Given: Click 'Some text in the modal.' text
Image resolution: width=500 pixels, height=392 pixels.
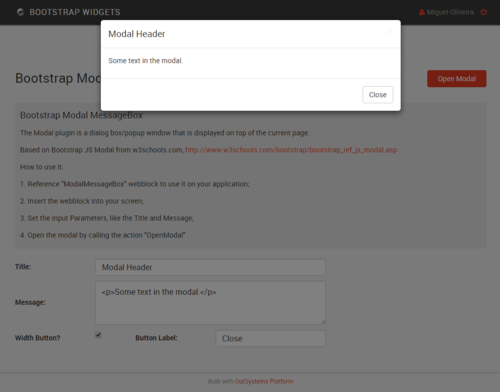Looking at the screenshot, I should [x=146, y=61].
